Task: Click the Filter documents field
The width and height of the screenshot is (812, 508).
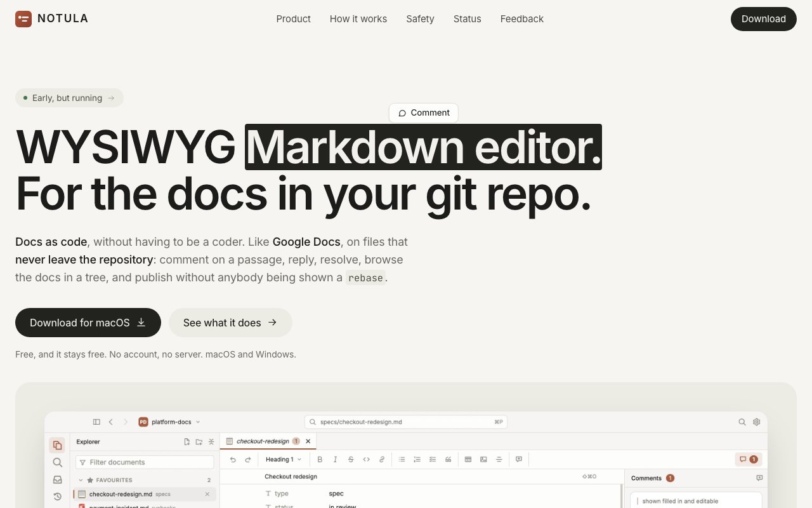Action: point(145,462)
